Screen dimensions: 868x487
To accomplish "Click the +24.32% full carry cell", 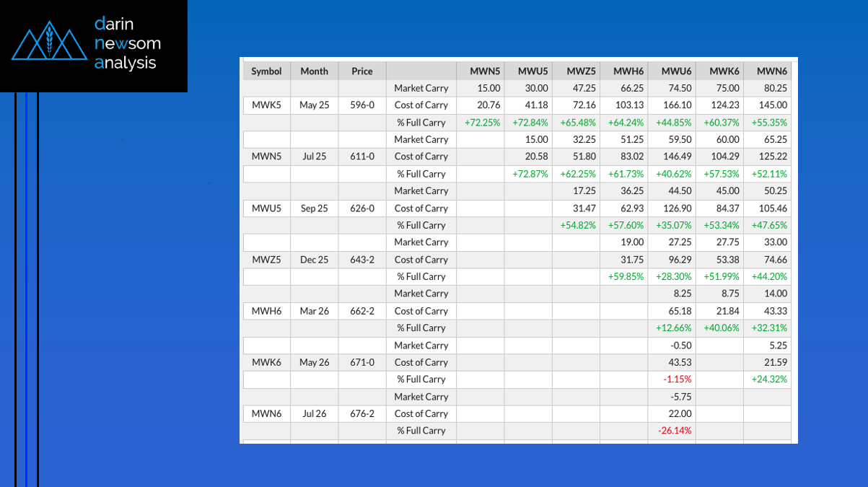I will (768, 379).
